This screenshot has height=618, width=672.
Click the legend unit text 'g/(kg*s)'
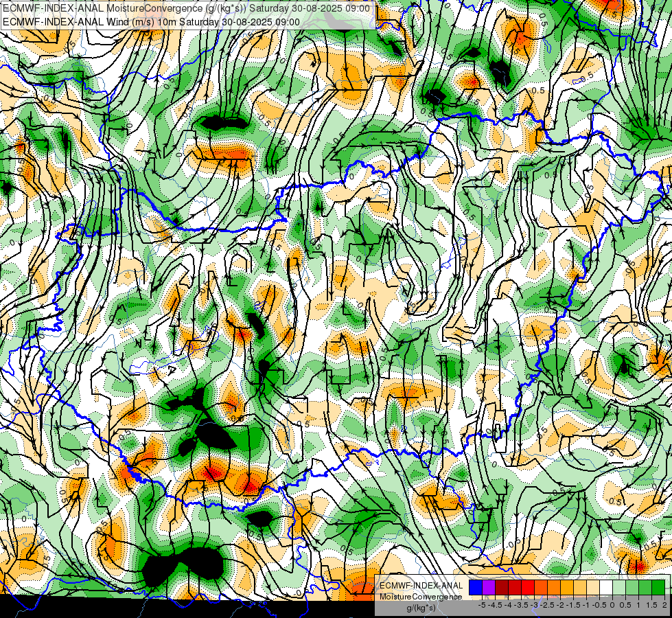(421, 607)
